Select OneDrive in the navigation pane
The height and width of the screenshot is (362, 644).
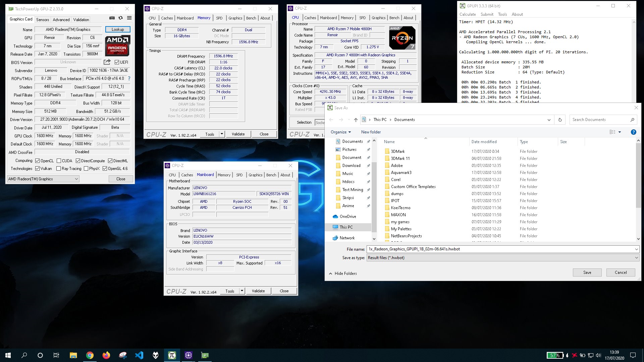(347, 217)
